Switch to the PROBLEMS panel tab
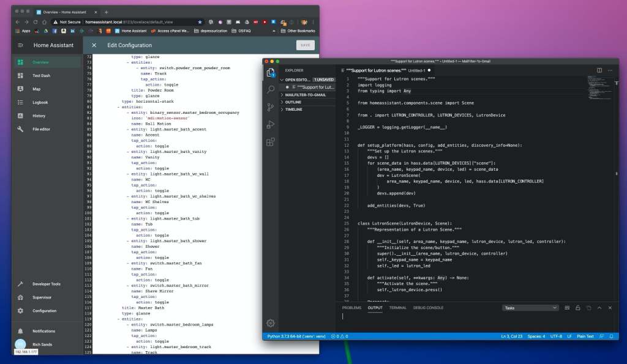 [x=351, y=308]
